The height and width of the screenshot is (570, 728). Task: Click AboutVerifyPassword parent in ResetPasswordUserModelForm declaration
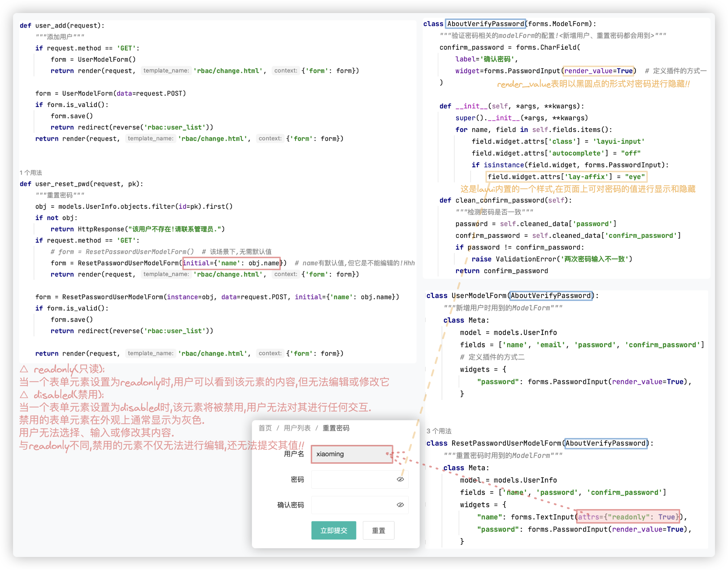(606, 443)
